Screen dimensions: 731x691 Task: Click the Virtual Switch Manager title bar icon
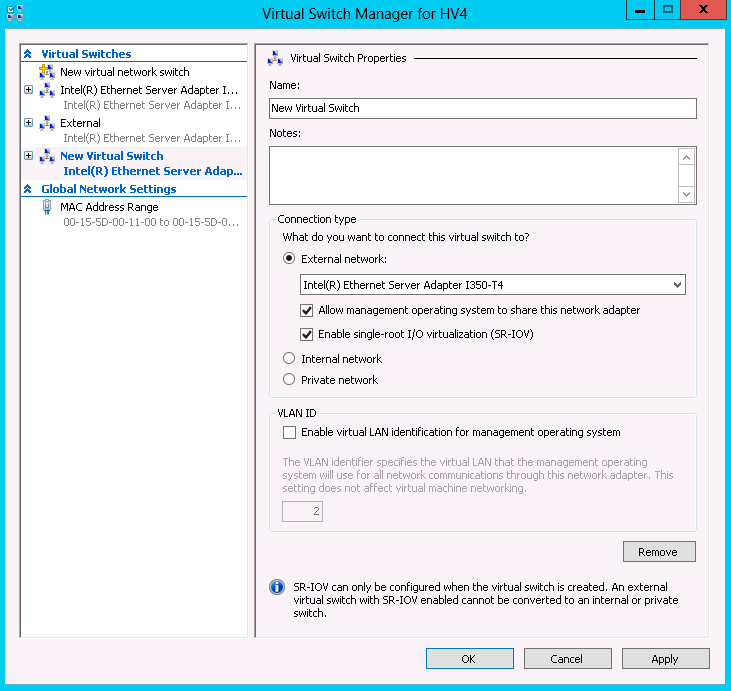pos(15,13)
